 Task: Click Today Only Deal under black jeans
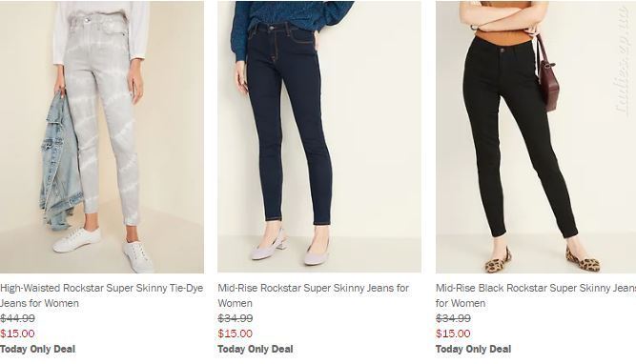[473, 349]
